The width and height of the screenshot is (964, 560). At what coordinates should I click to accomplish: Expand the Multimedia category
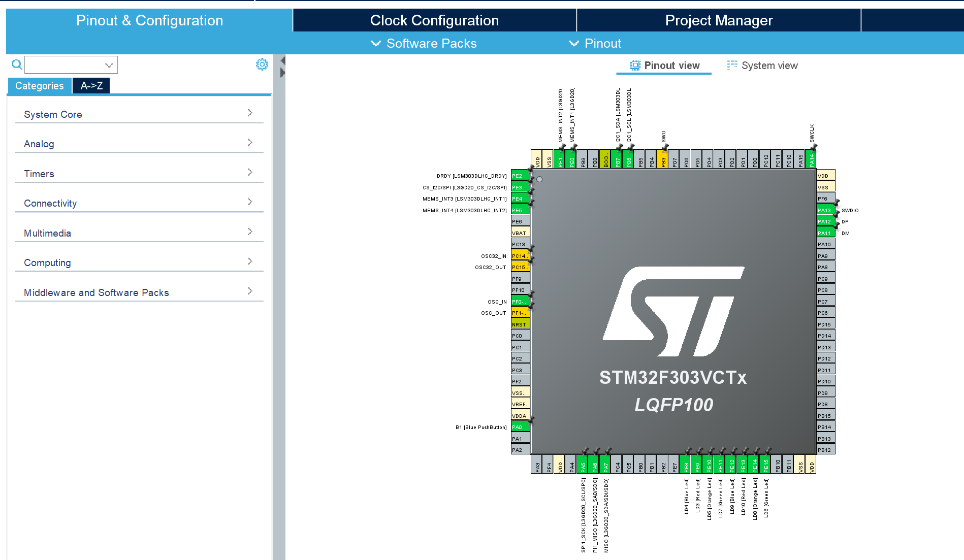coord(139,233)
